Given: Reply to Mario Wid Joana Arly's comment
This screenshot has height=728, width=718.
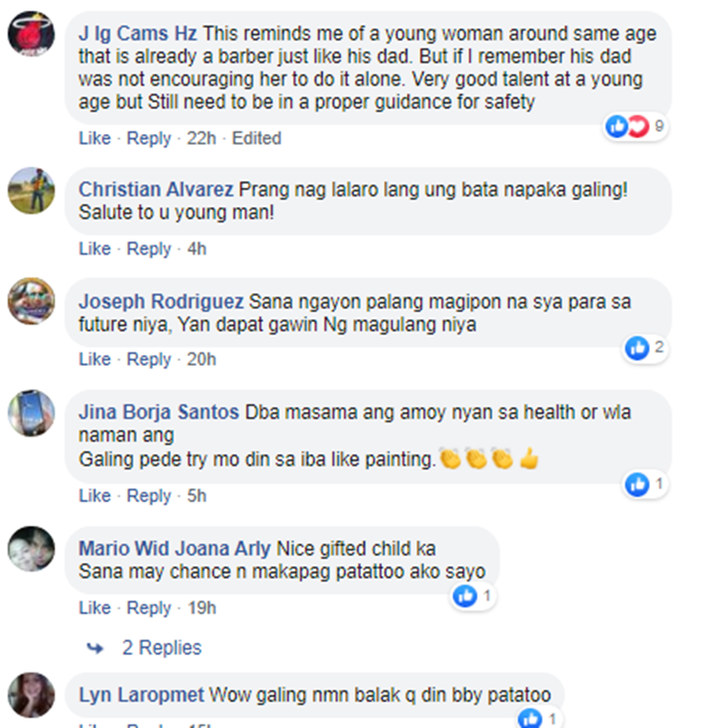Looking at the screenshot, I should (149, 608).
